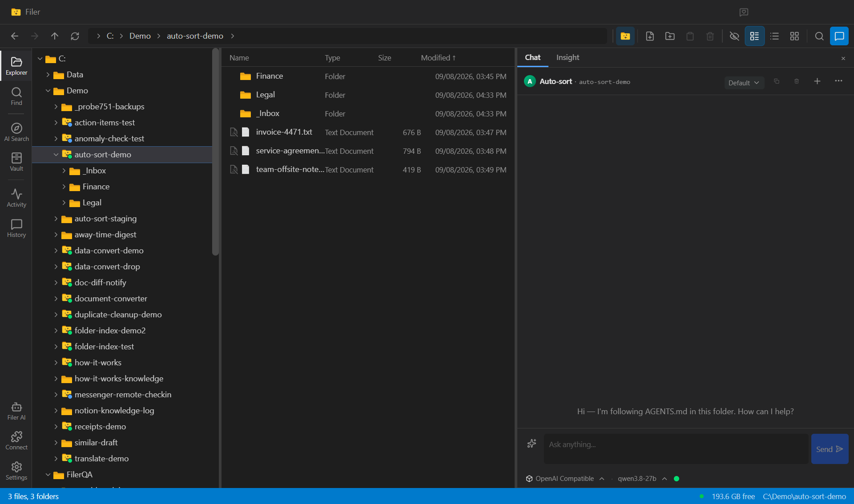854x504 pixels.
Task: Select the Chat tab
Action: (x=532, y=57)
